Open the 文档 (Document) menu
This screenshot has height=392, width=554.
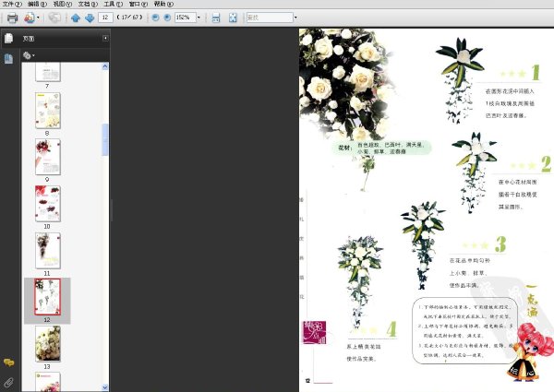(88, 4)
